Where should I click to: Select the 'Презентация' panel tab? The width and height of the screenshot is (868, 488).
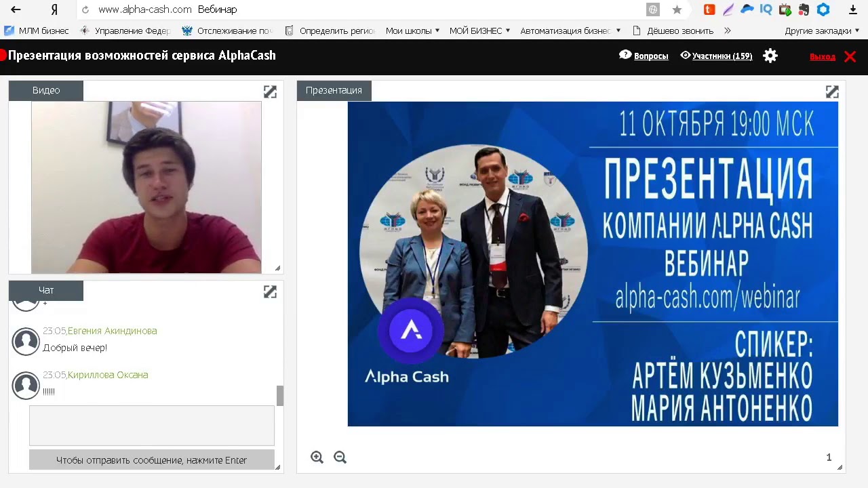(334, 90)
